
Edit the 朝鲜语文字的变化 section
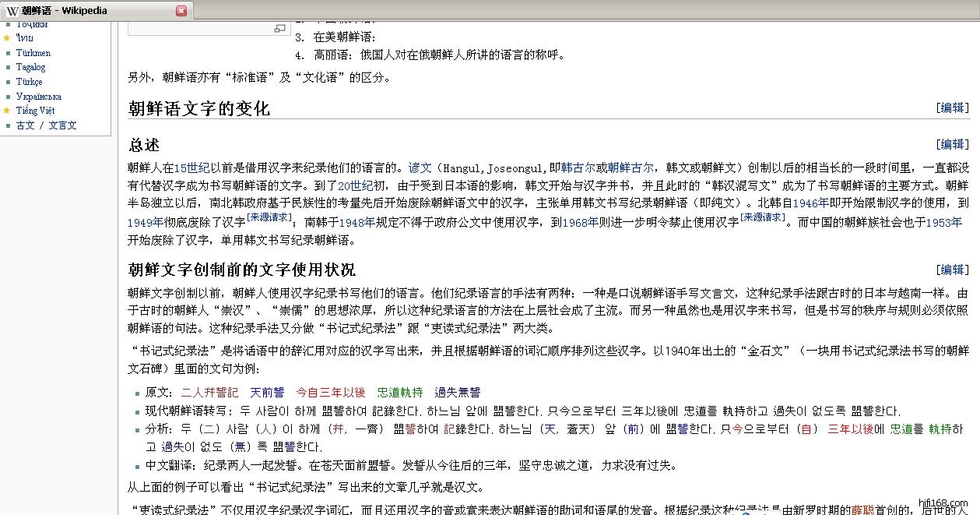(953, 108)
